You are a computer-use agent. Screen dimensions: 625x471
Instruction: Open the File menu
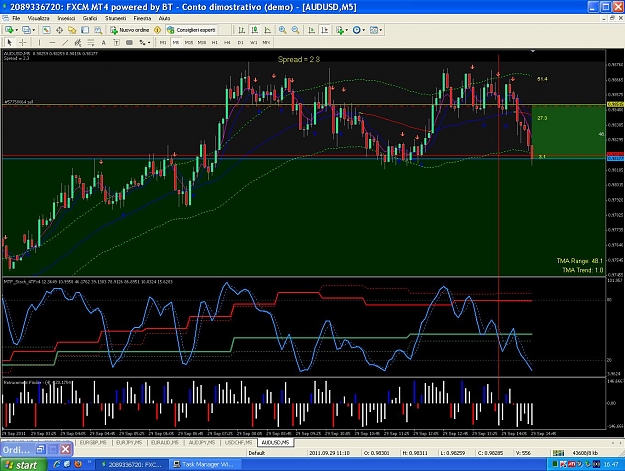click(x=16, y=18)
